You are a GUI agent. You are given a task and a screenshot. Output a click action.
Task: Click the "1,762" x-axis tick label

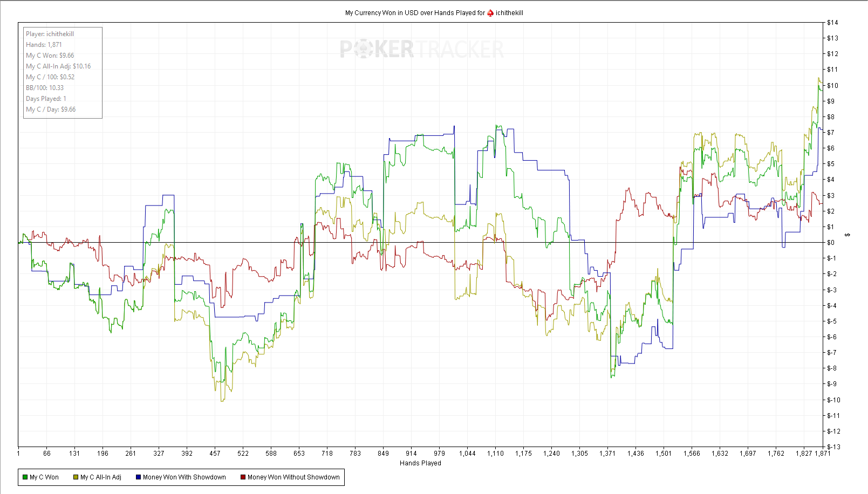pyautogui.click(x=776, y=454)
